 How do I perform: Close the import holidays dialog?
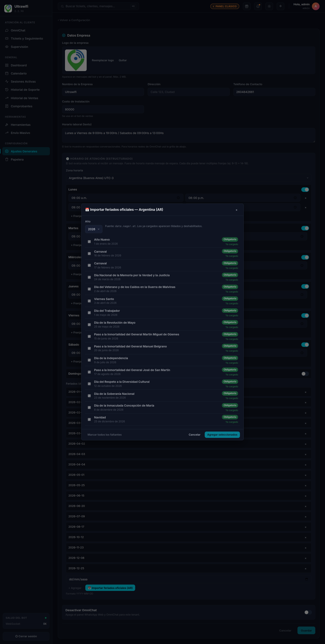[x=237, y=210]
